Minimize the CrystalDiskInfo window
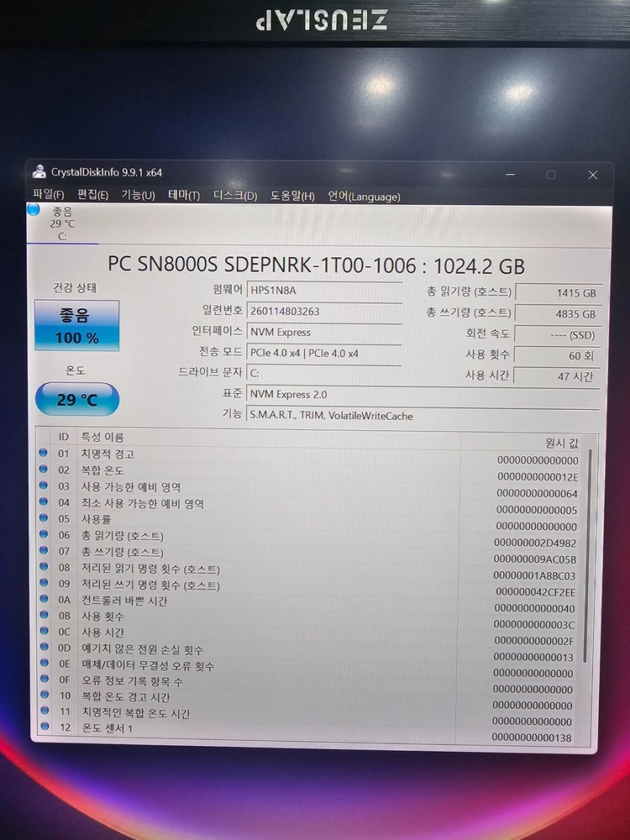Image resolution: width=630 pixels, height=840 pixels. (x=510, y=174)
